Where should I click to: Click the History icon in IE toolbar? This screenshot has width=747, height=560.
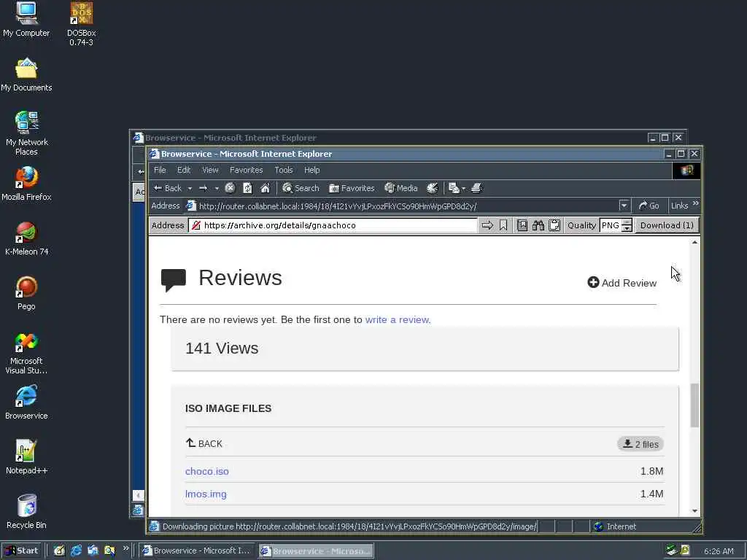pos(432,188)
